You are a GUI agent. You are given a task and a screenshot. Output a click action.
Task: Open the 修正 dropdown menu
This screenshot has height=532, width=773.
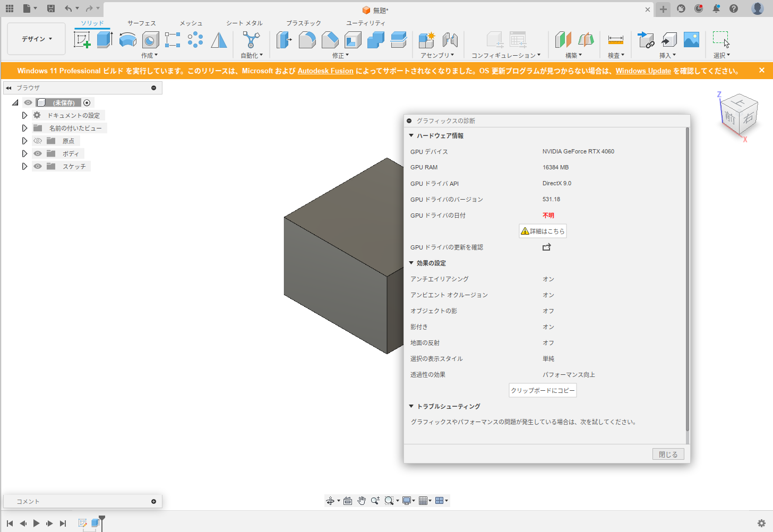tap(341, 55)
